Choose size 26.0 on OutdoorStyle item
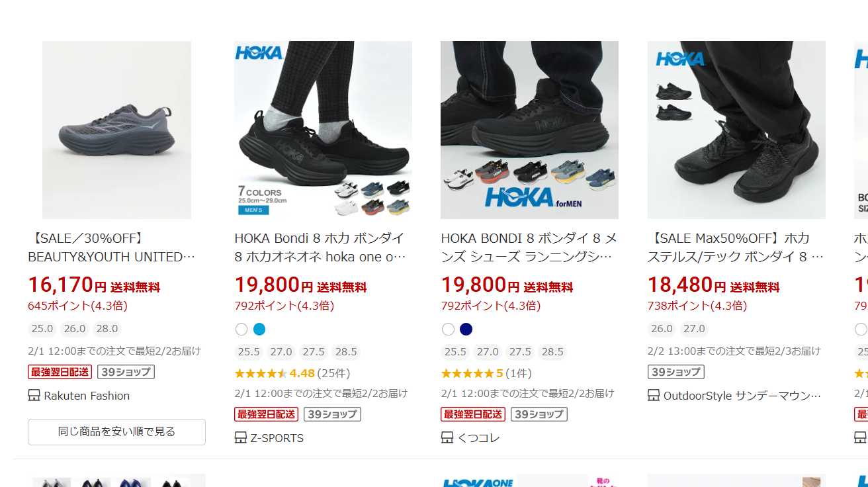The height and width of the screenshot is (487, 868). click(662, 329)
